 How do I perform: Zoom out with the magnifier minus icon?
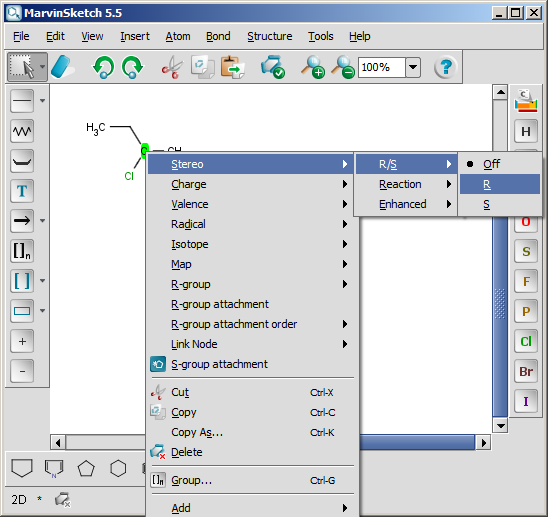(343, 67)
